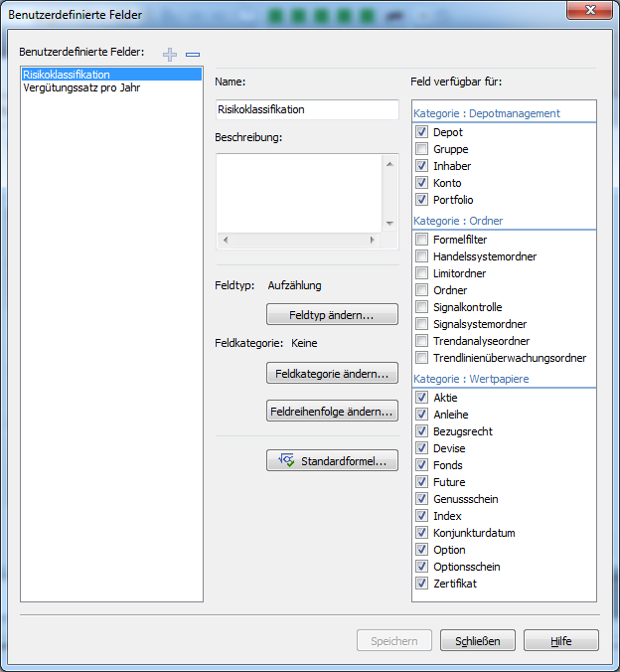Enable the Gruppe checkbox
The height and width of the screenshot is (672, 620).
pyautogui.click(x=422, y=149)
